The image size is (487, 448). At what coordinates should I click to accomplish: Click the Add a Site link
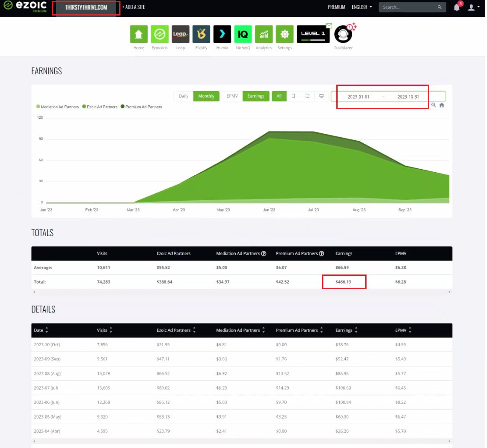click(134, 7)
